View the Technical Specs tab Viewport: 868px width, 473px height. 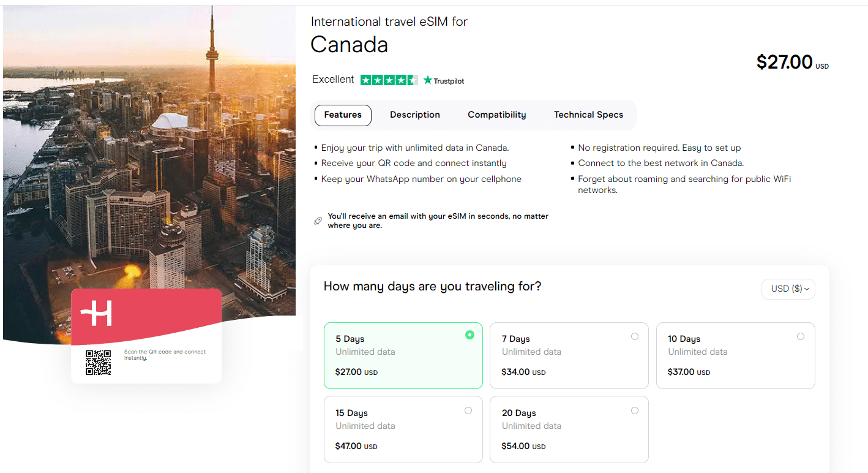pyautogui.click(x=588, y=115)
